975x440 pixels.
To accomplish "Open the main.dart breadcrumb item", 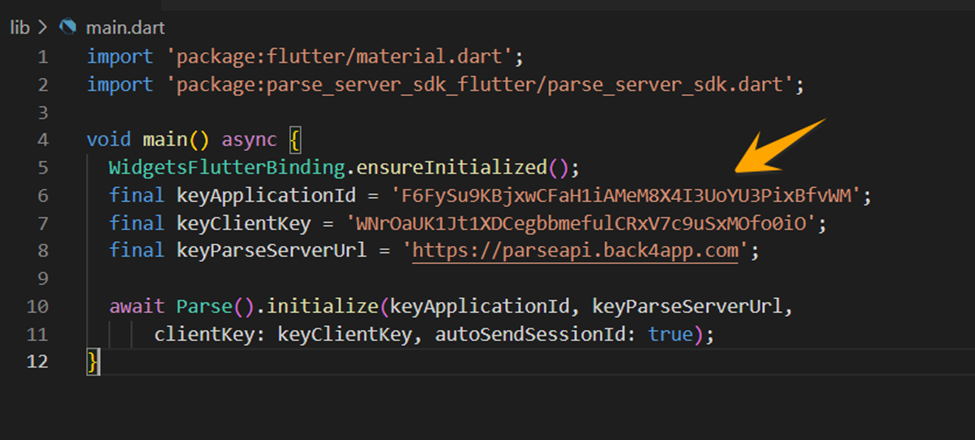I will (124, 27).
